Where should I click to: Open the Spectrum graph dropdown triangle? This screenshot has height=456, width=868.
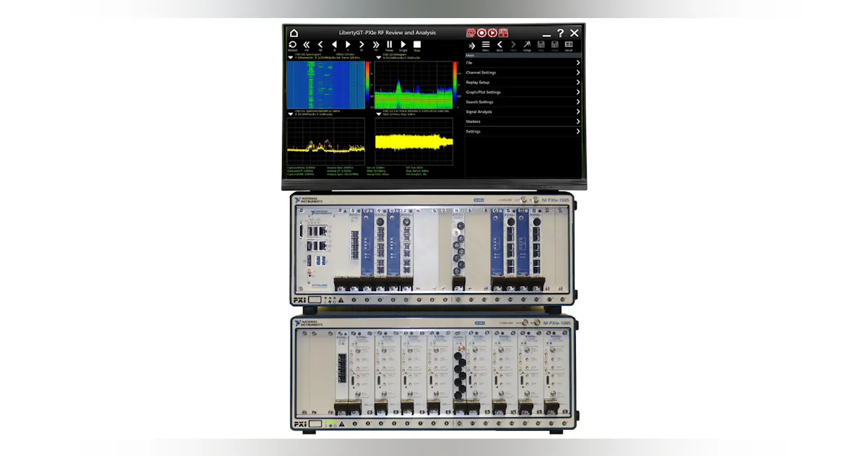pyautogui.click(x=291, y=114)
